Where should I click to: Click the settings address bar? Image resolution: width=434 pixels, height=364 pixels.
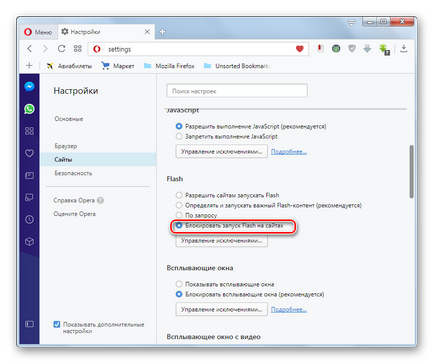[x=198, y=49]
